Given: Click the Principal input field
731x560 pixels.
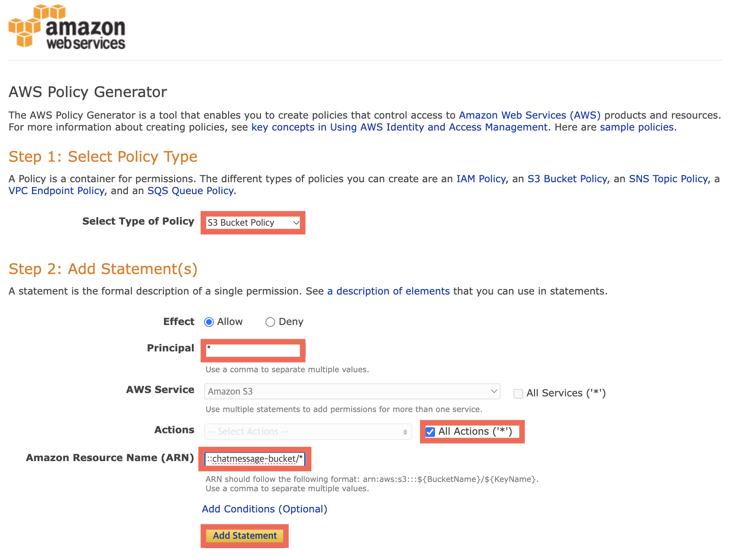Looking at the screenshot, I should coord(253,350).
